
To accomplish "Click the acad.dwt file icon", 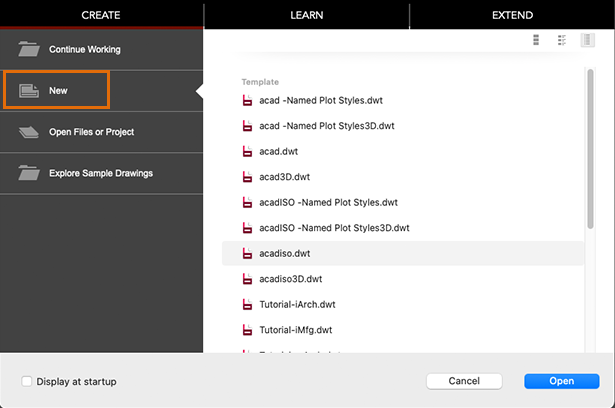I will tap(247, 151).
